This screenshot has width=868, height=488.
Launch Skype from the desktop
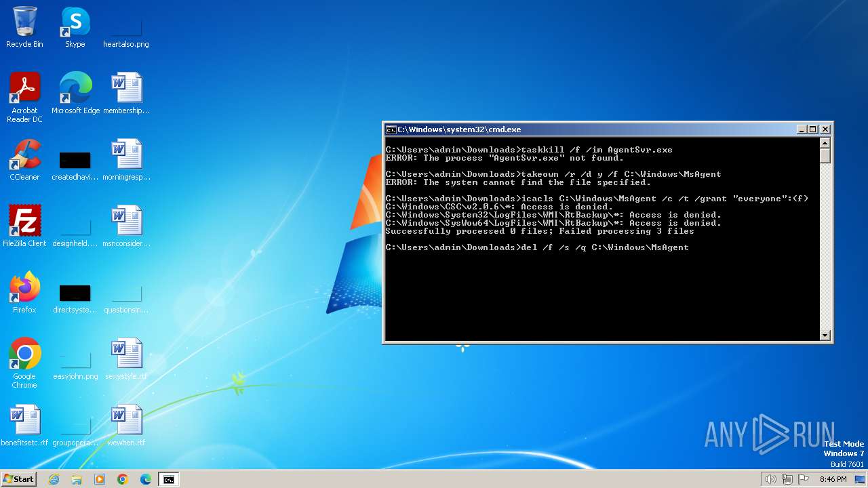(x=75, y=27)
